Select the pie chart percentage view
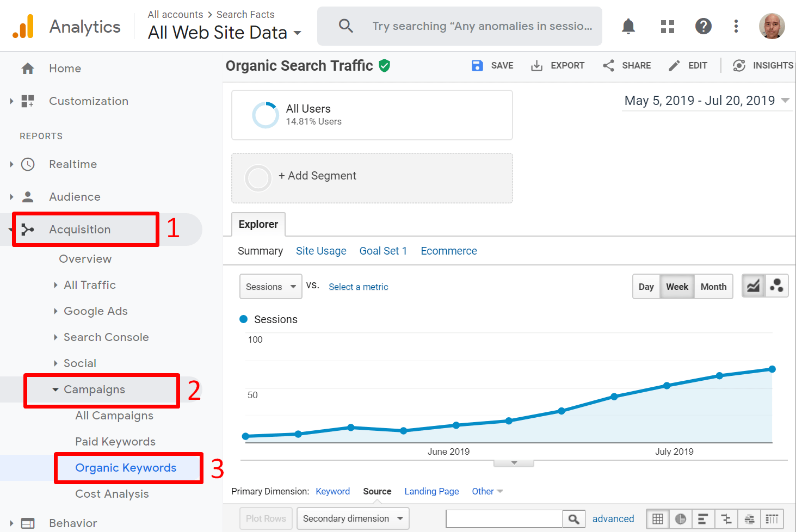796x532 pixels. tap(681, 519)
